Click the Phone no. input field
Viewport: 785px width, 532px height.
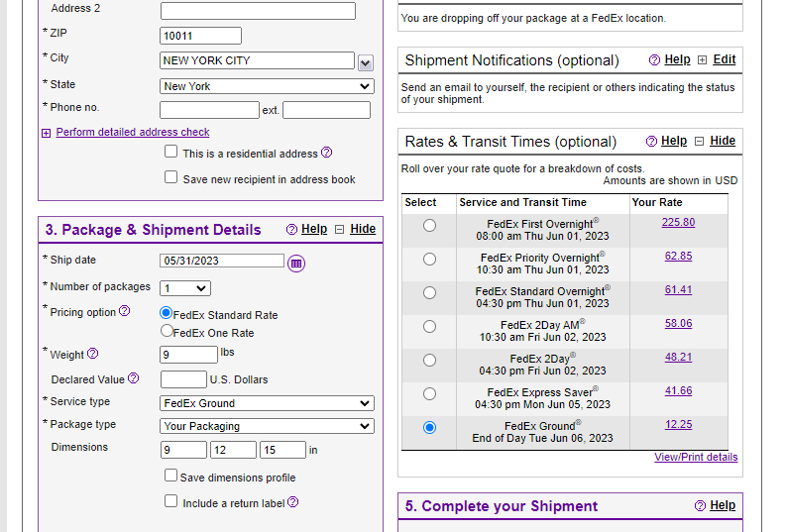(209, 110)
